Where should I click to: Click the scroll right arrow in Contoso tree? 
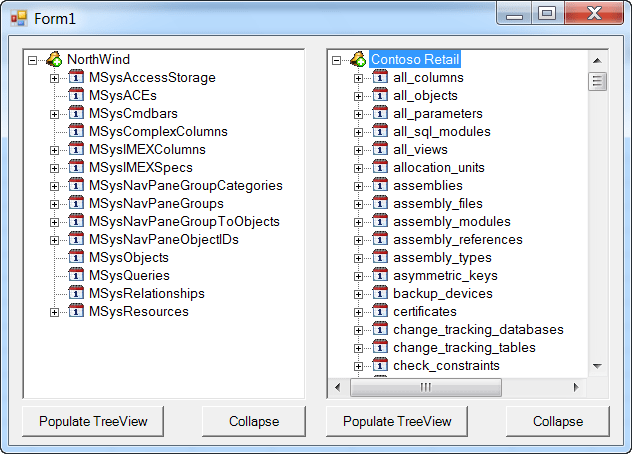[x=576, y=387]
